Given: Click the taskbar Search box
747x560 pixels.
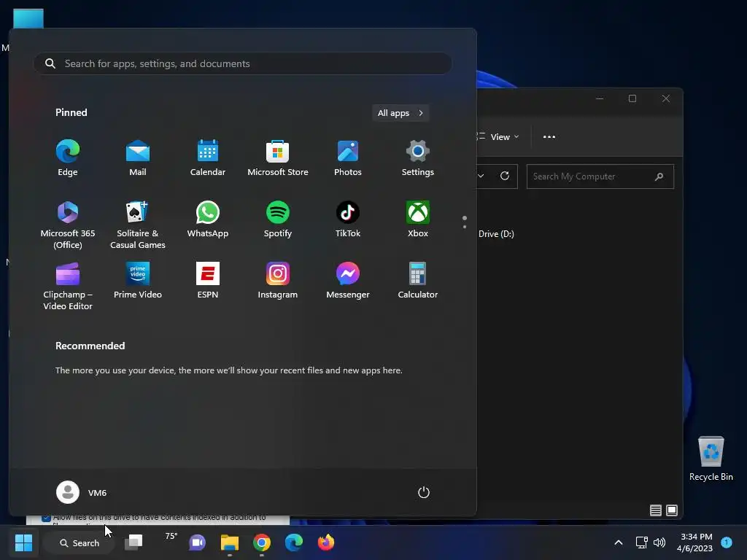Looking at the screenshot, I should 79,542.
